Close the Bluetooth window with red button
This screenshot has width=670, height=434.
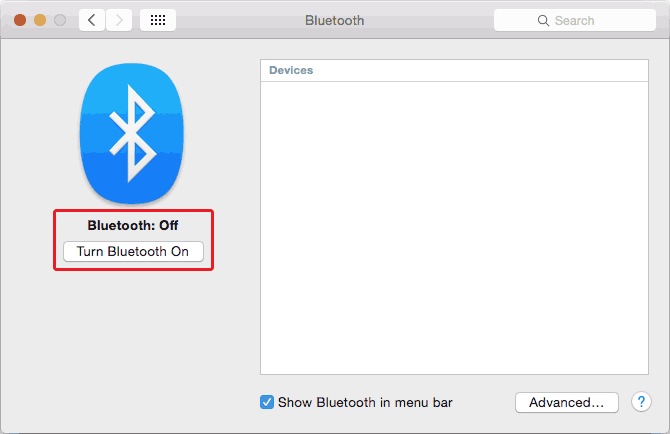(x=20, y=20)
